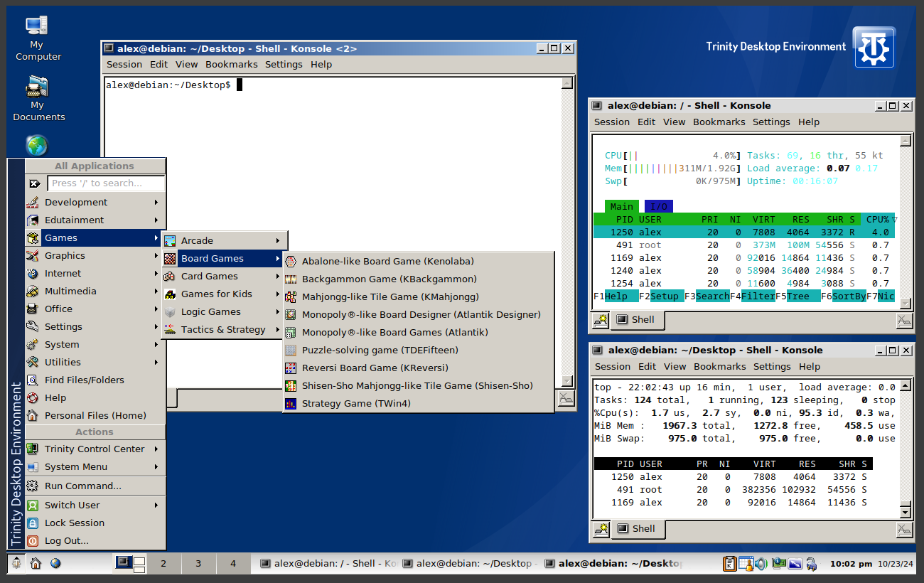Click the application menu search field

click(107, 183)
